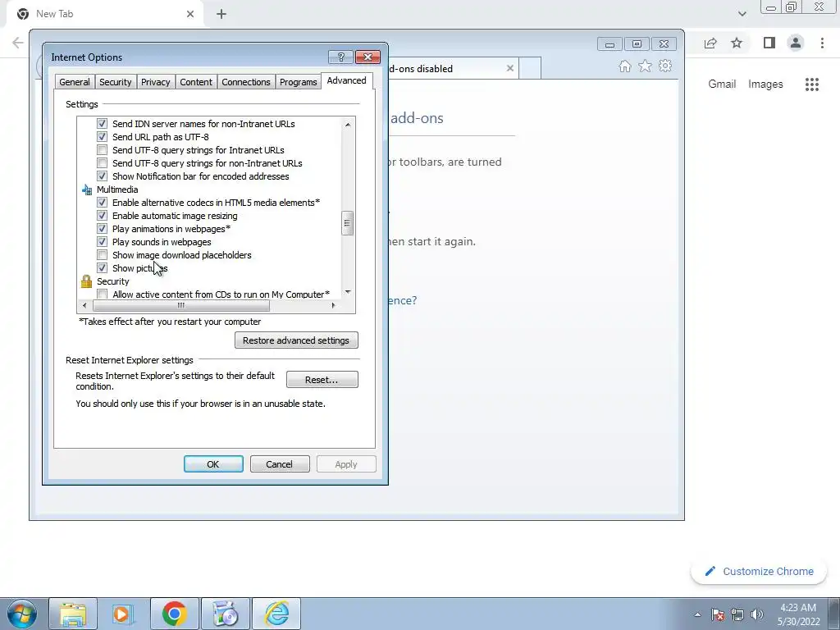840x630 pixels.
Task: Open Images link in Chrome
Action: [765, 84]
